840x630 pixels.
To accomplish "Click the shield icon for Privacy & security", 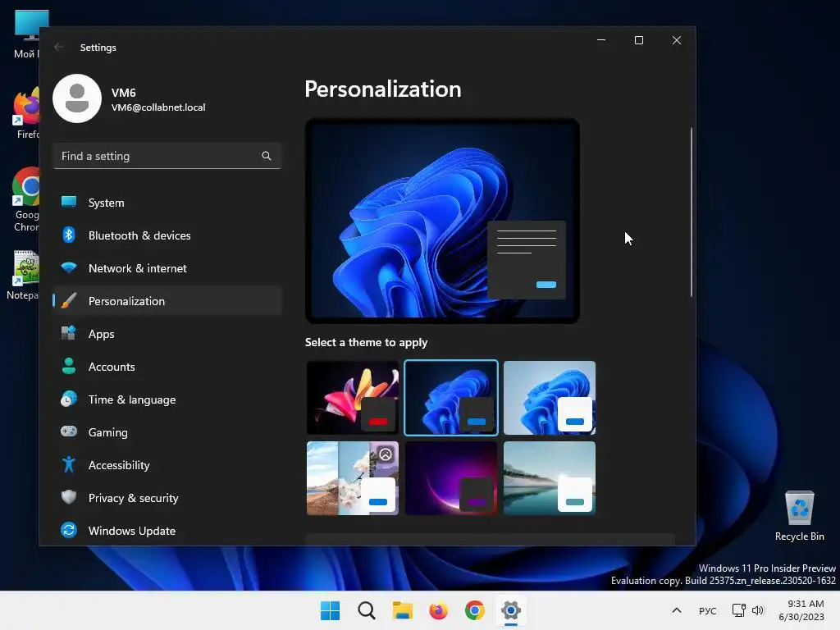I will tap(69, 497).
